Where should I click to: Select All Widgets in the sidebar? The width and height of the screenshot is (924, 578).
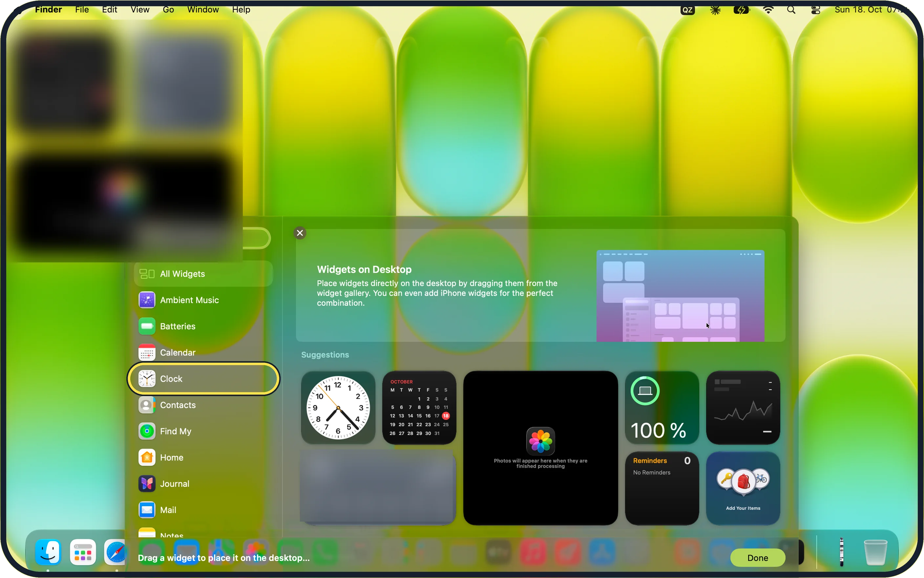[x=203, y=274]
